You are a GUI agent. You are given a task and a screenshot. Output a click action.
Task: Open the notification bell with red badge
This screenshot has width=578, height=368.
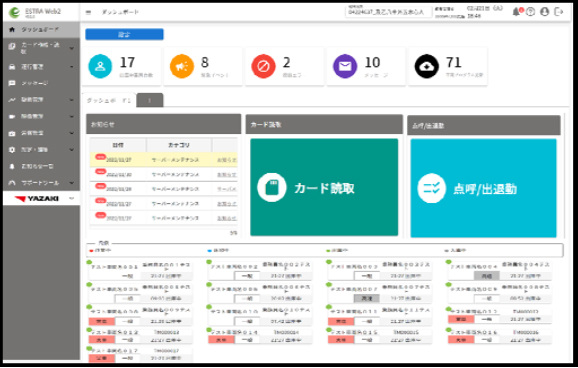(x=517, y=12)
